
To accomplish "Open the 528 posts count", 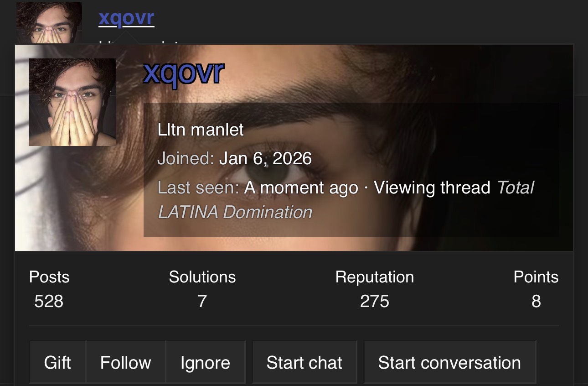I will (x=49, y=301).
